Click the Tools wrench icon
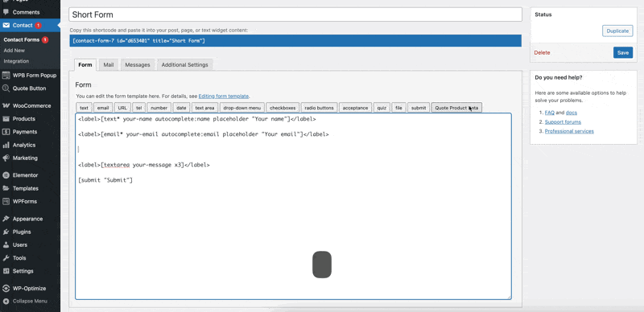The image size is (644, 312). (x=6, y=258)
